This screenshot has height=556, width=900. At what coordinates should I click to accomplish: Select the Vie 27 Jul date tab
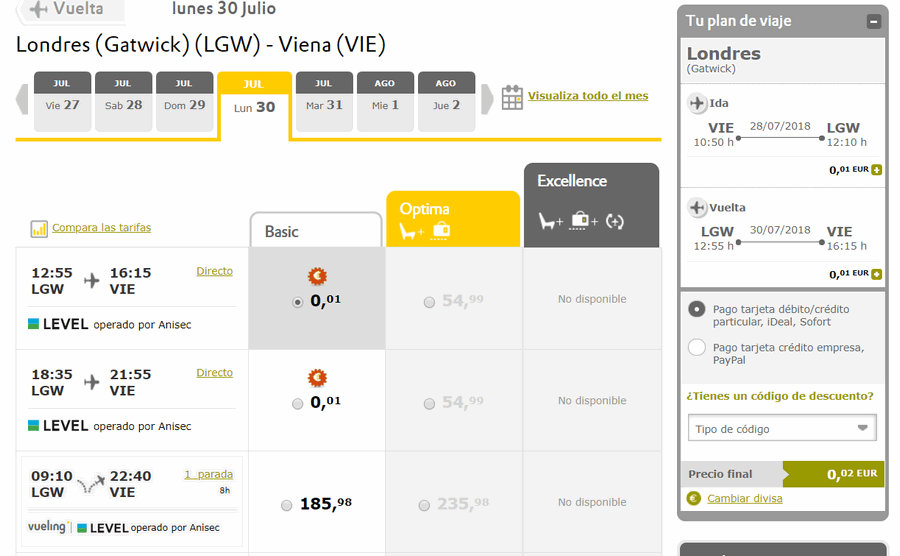(62, 102)
